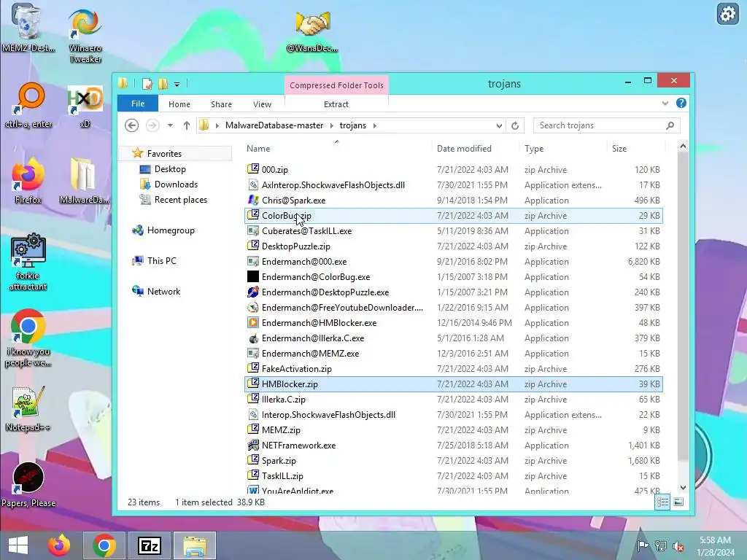
Task: Select the ColorBug.zip file
Action: pos(453,216)
